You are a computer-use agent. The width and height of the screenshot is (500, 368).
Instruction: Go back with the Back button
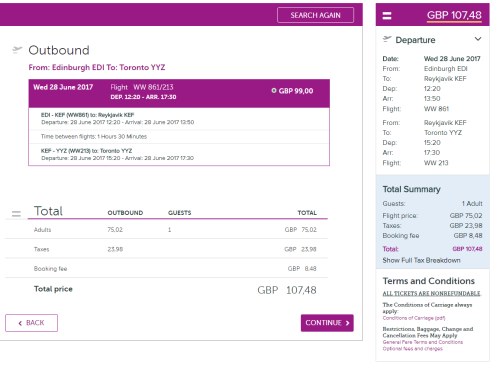click(31, 323)
